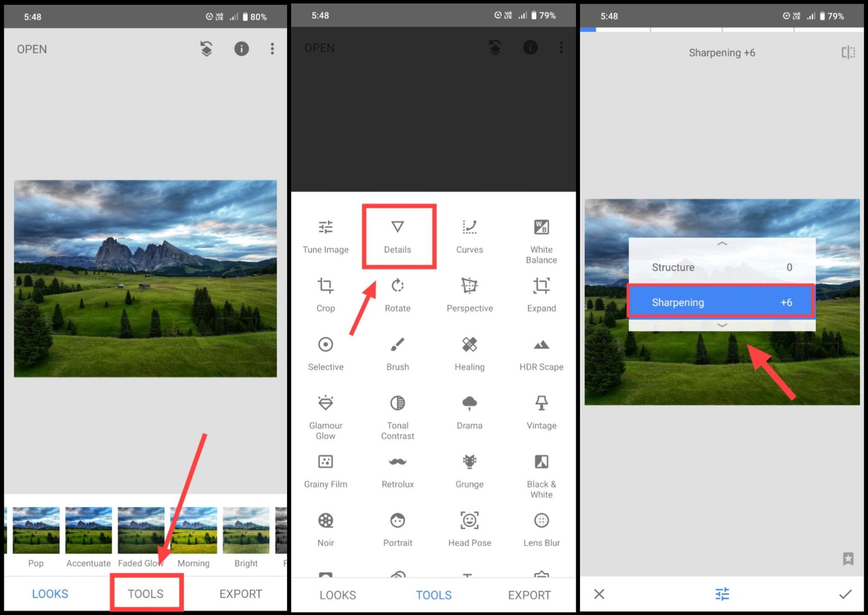Open the Details tool
Screen dimensions: 868x615
398,237
